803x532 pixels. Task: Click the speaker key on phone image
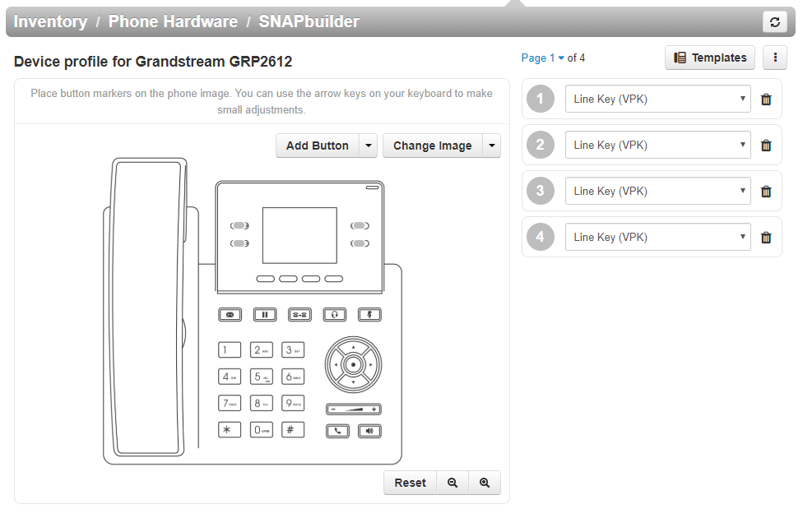(369, 431)
